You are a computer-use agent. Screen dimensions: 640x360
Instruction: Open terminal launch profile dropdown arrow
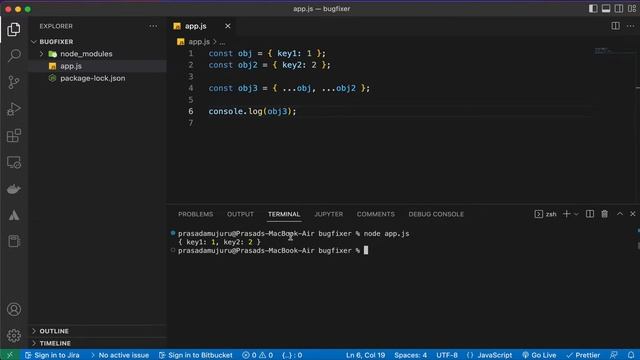click(576, 214)
